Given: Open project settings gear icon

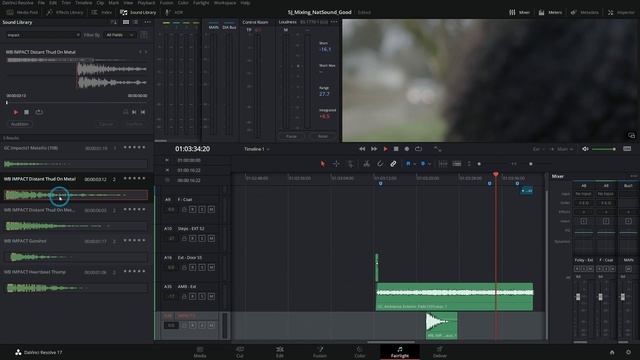Looking at the screenshot, I should coord(628,352).
